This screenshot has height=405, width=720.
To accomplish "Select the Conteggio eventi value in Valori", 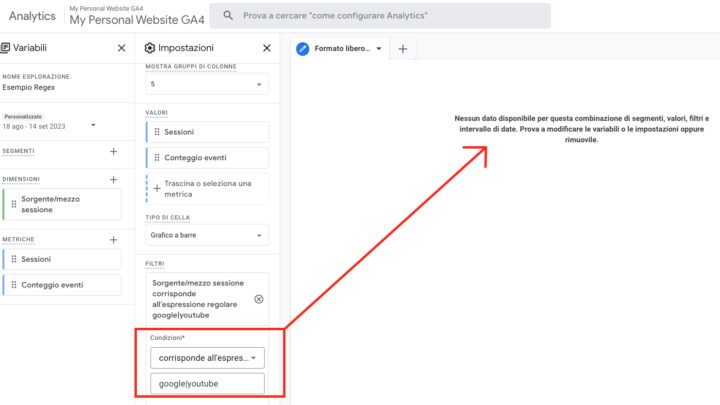I will [x=207, y=158].
